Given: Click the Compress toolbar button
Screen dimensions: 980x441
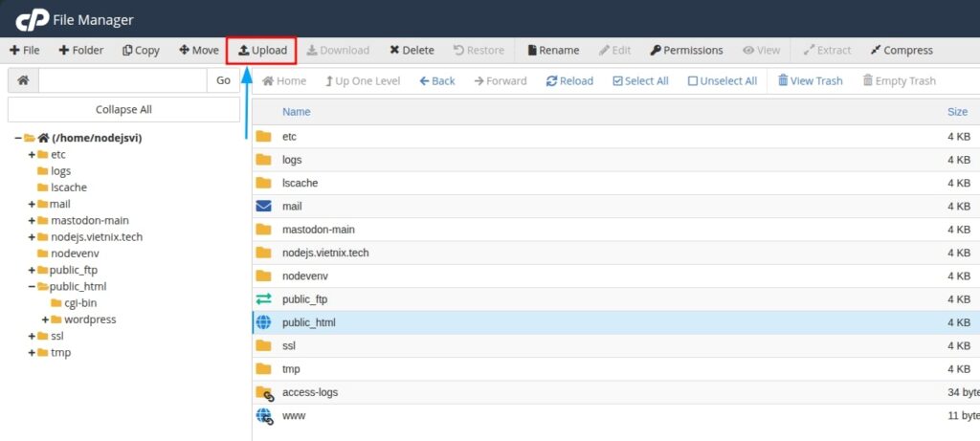Looking at the screenshot, I should (902, 51).
